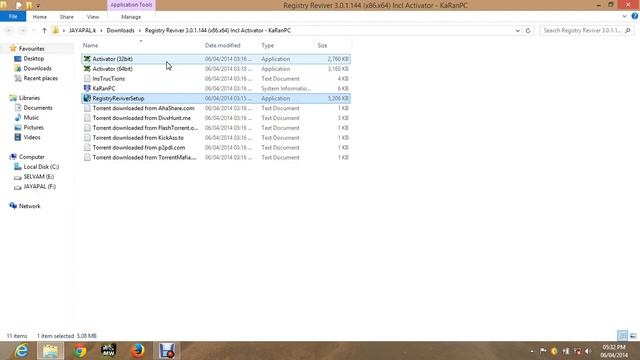Click the Downloads breadcrumb in address bar
Image resolution: width=640 pixels, height=360 pixels.
[120, 31]
